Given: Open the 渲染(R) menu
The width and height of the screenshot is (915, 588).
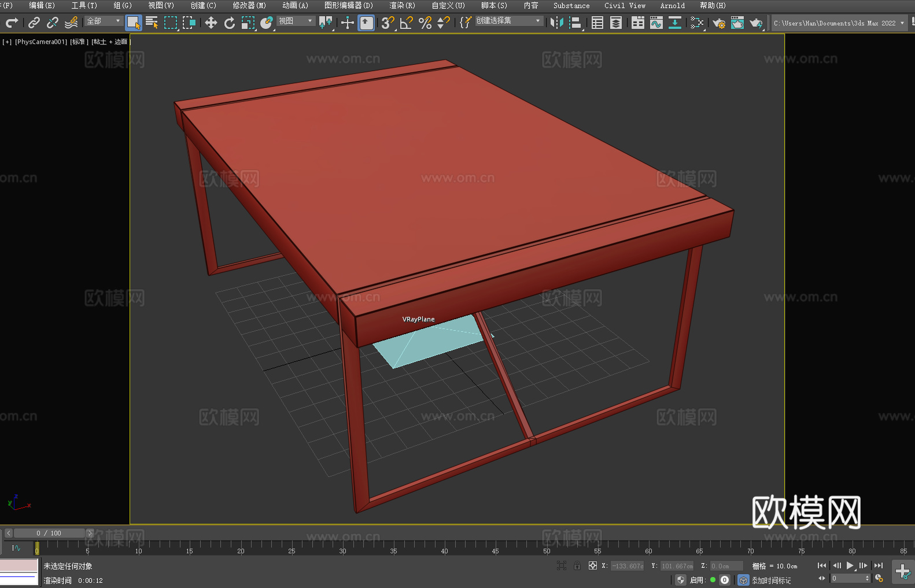Looking at the screenshot, I should click(x=402, y=5).
